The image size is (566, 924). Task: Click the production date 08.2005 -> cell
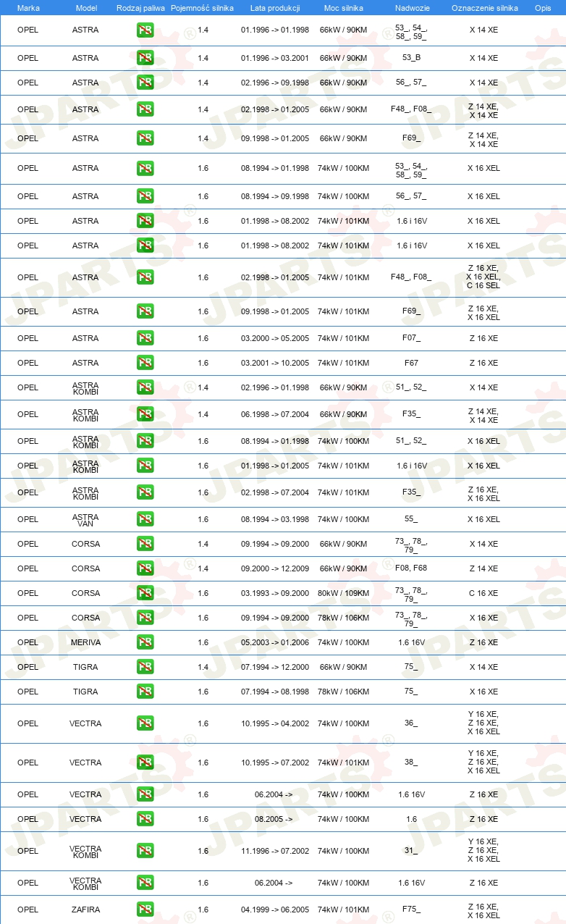tap(274, 819)
